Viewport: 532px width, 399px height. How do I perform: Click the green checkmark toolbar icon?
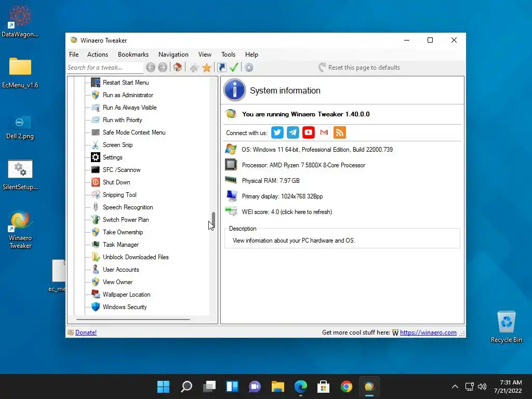[234, 67]
